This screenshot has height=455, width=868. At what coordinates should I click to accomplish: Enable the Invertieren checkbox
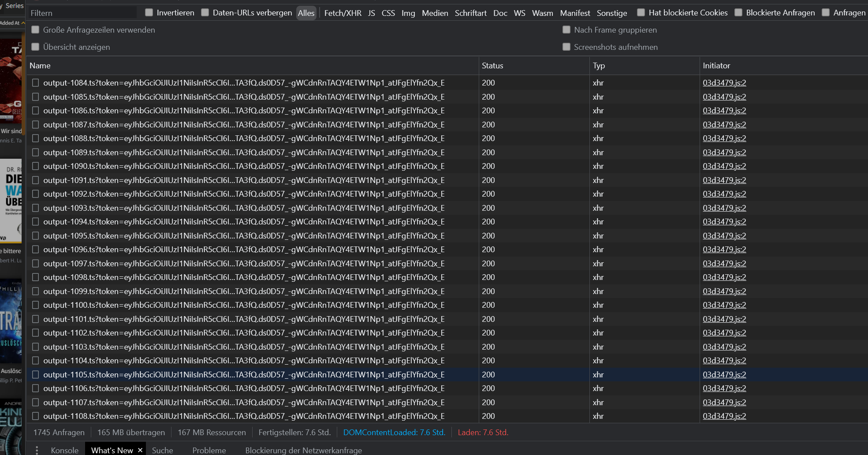pyautogui.click(x=149, y=13)
